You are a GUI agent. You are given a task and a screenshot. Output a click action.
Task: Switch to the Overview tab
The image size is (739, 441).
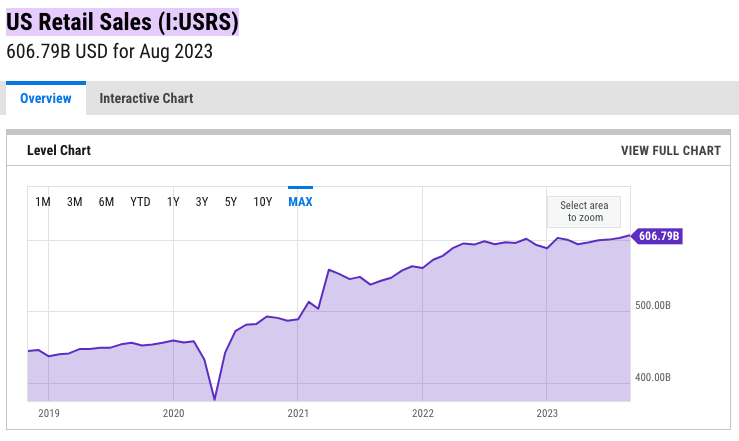(x=46, y=98)
